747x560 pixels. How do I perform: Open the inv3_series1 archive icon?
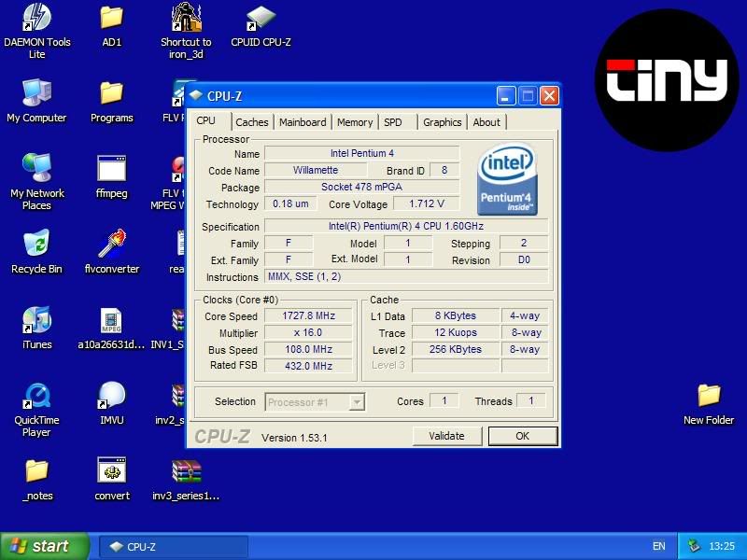(x=186, y=479)
